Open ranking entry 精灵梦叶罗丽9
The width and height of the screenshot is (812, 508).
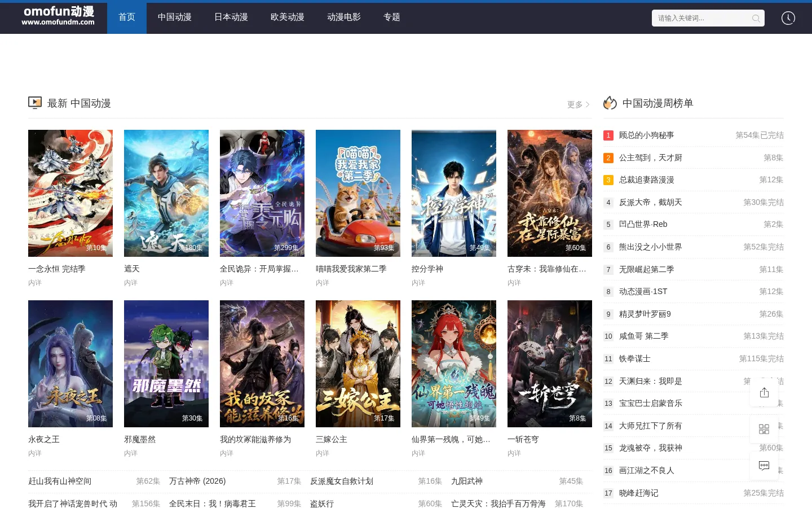[645, 314]
